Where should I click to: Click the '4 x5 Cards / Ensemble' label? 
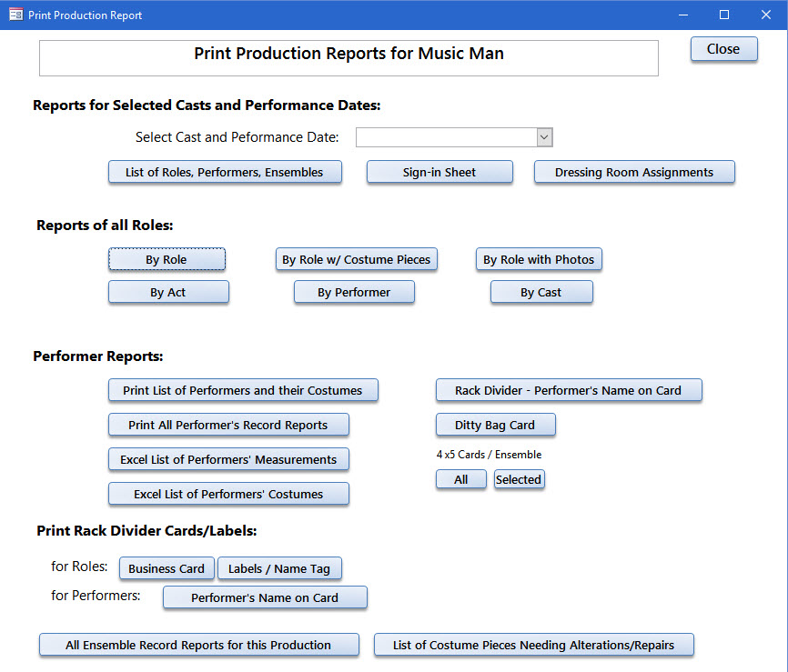(x=489, y=455)
